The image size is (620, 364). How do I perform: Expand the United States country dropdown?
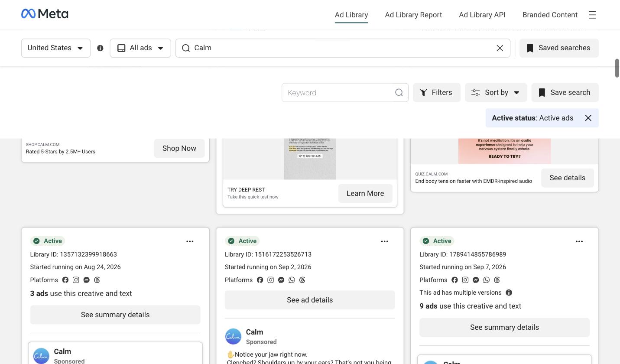point(56,48)
